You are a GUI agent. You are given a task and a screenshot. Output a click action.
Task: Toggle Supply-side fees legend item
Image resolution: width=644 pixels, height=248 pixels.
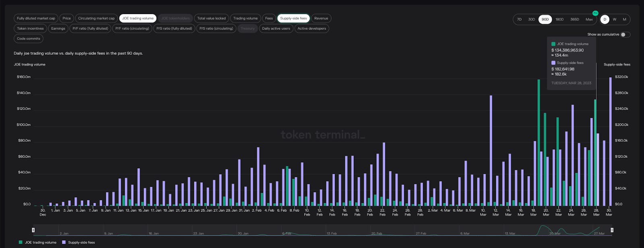pyautogui.click(x=78, y=242)
